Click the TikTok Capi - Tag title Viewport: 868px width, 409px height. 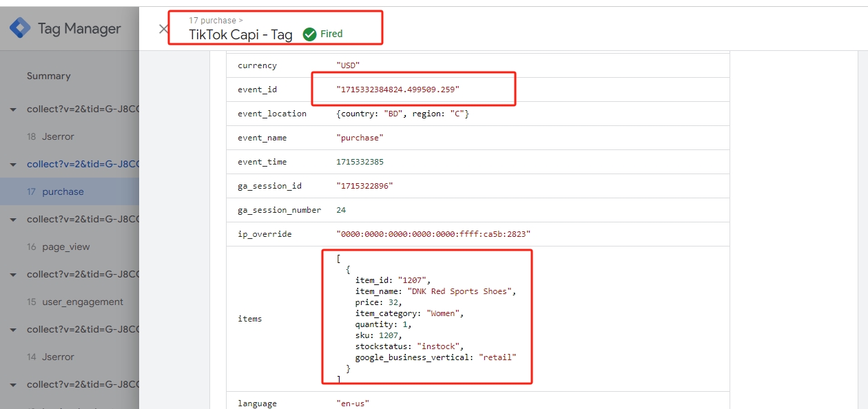(x=241, y=34)
